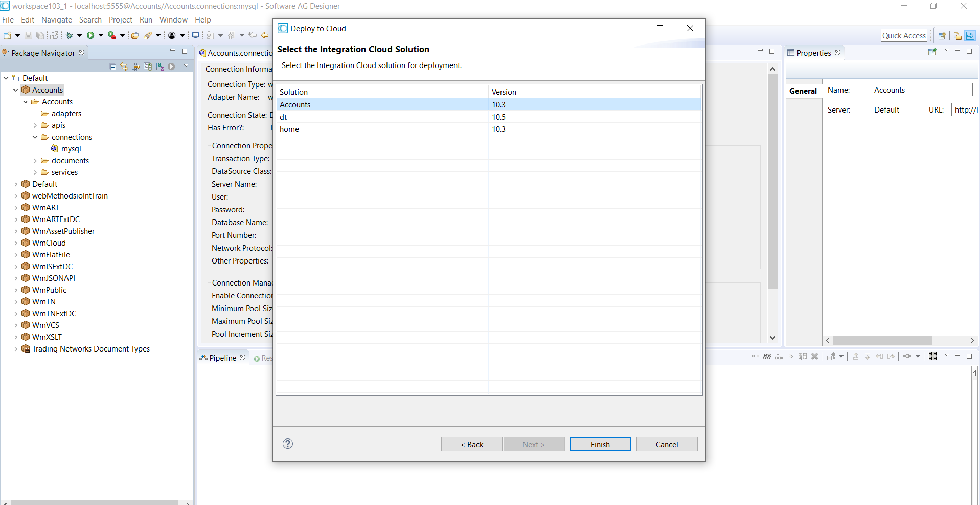Collapse the Accounts package node
Viewport: 980px width, 505px height.
click(x=15, y=90)
